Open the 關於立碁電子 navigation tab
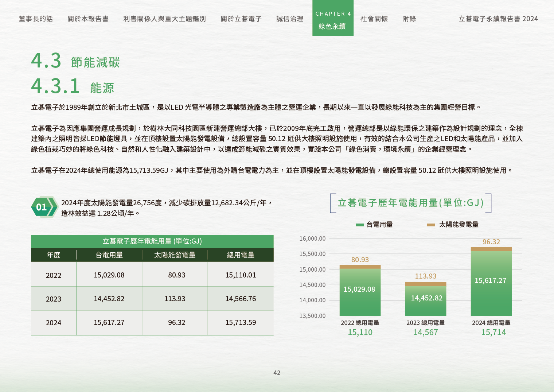The width and height of the screenshot is (554, 392). click(241, 19)
